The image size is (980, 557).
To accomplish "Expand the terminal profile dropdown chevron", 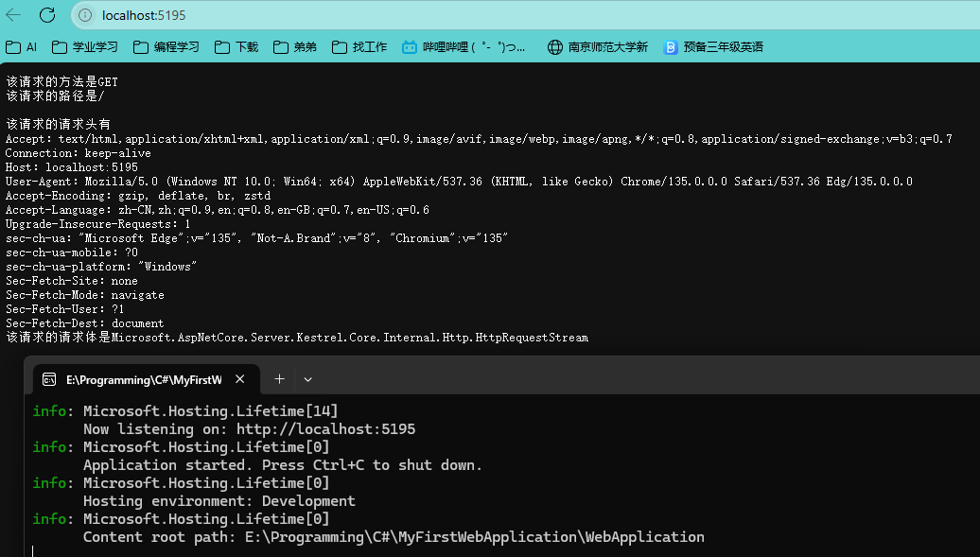I will 307,379.
